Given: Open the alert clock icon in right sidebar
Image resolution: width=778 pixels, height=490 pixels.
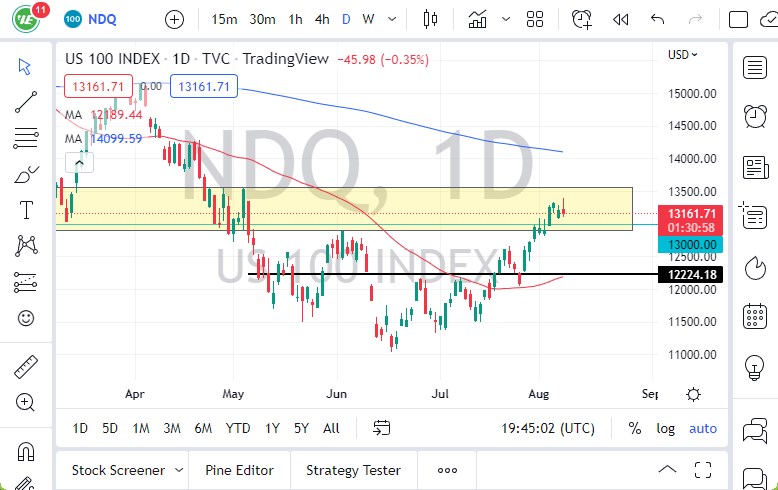Looking at the screenshot, I should click(755, 116).
